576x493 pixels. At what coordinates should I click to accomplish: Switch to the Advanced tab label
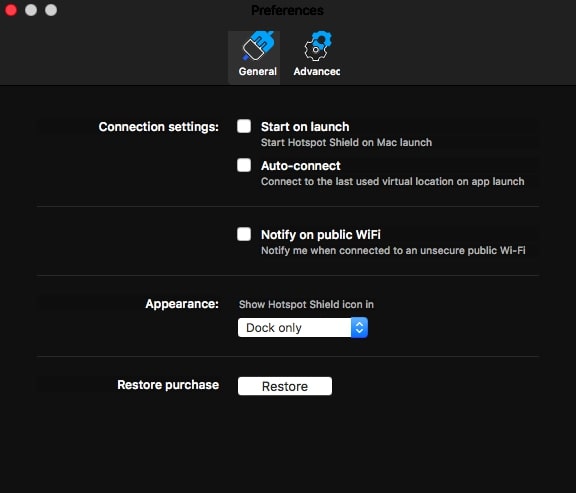tap(317, 71)
